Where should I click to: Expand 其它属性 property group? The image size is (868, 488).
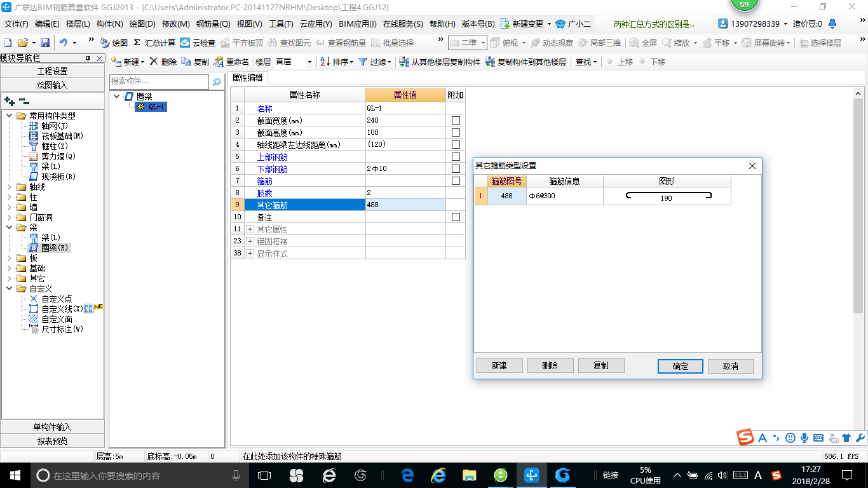pyautogui.click(x=250, y=229)
